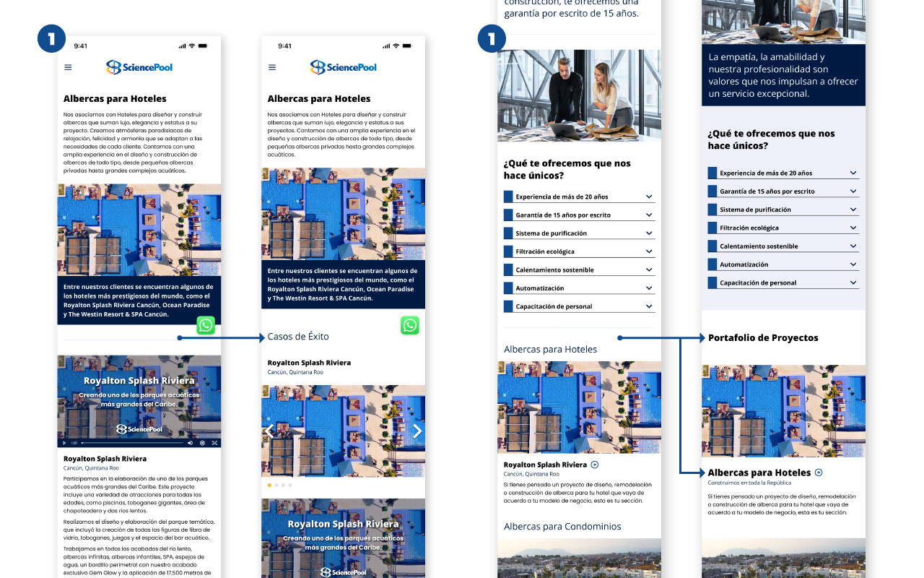Tap the WhatsApp button beside Casos de Éxito
This screenshot has height=578, width=924.
pyautogui.click(x=410, y=325)
